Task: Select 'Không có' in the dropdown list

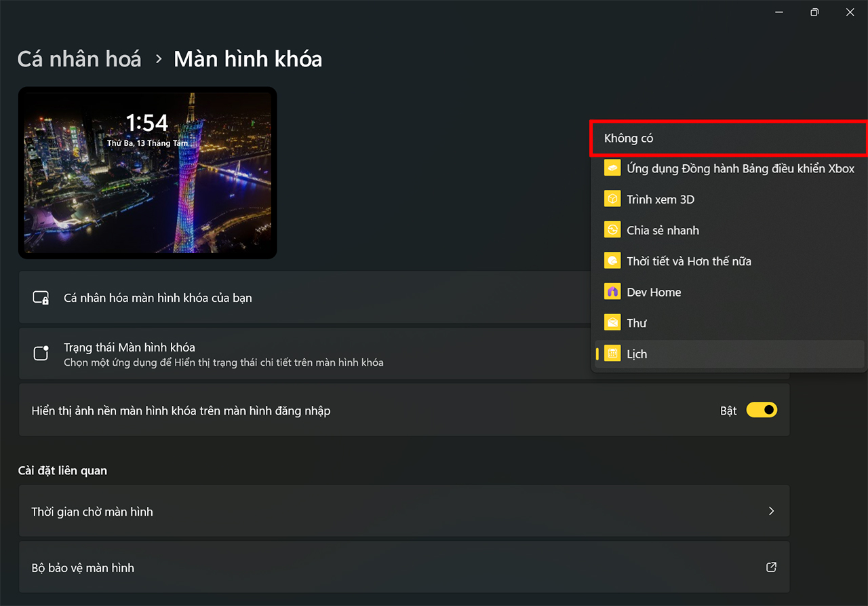Action: tap(729, 138)
